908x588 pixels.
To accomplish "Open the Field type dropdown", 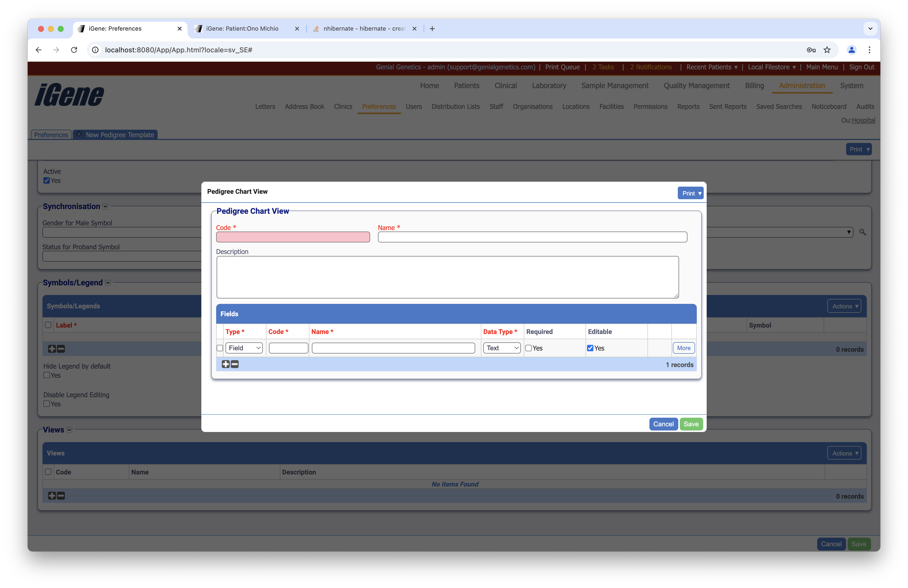I will [x=244, y=348].
